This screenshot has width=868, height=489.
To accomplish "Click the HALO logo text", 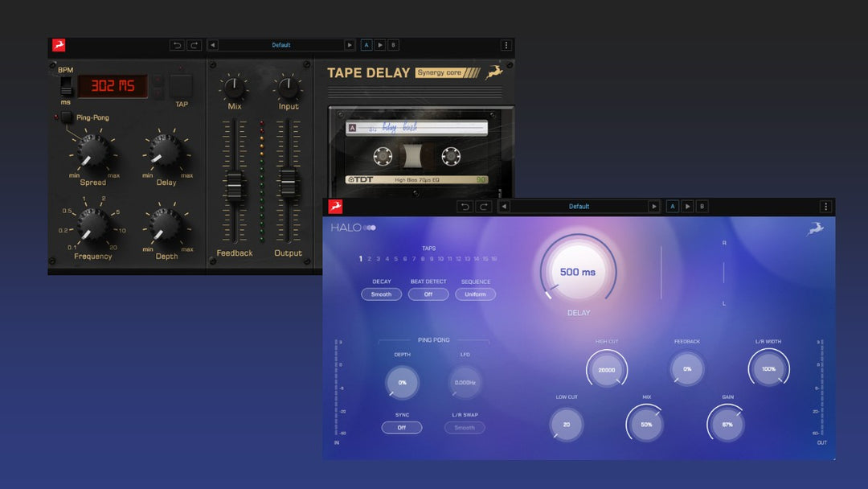I will point(353,228).
